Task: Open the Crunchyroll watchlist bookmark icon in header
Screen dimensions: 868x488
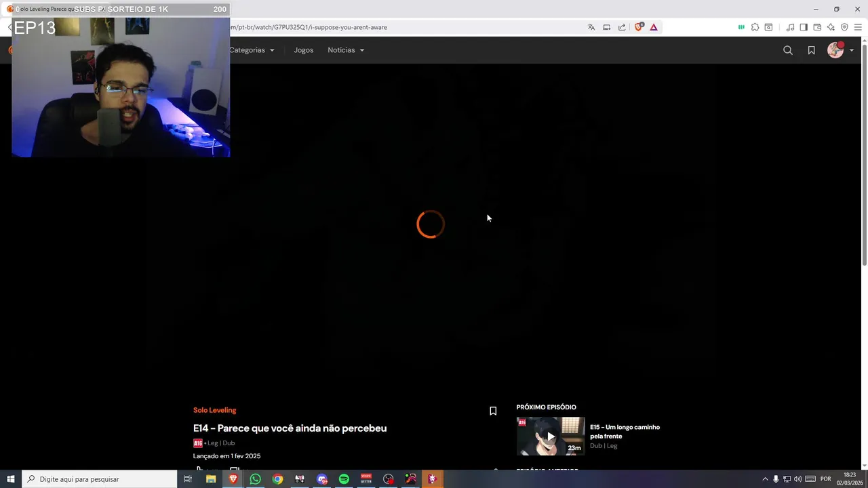Action: [811, 50]
